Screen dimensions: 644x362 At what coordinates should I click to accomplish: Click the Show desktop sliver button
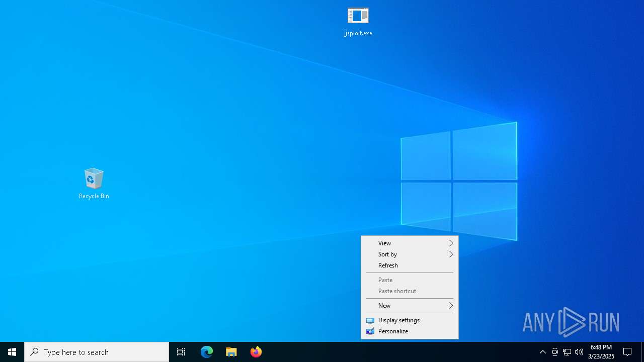click(x=642, y=352)
